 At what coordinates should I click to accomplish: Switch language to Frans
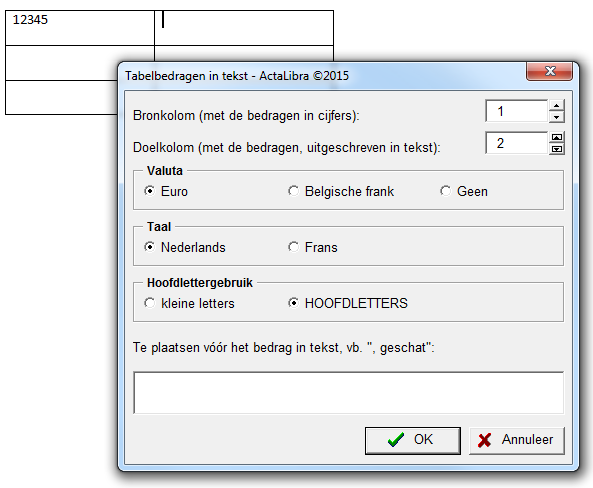coord(312,247)
